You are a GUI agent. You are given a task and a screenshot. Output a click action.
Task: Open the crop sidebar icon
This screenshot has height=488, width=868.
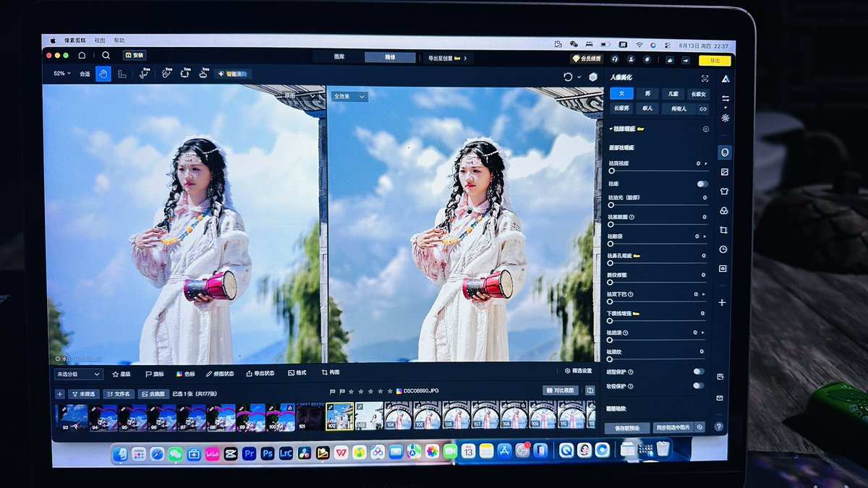click(x=724, y=230)
